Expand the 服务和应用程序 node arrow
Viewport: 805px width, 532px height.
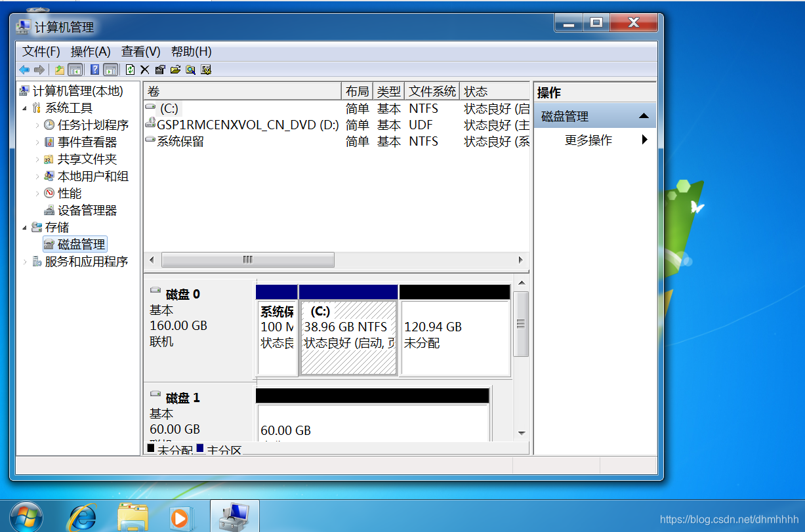[24, 262]
